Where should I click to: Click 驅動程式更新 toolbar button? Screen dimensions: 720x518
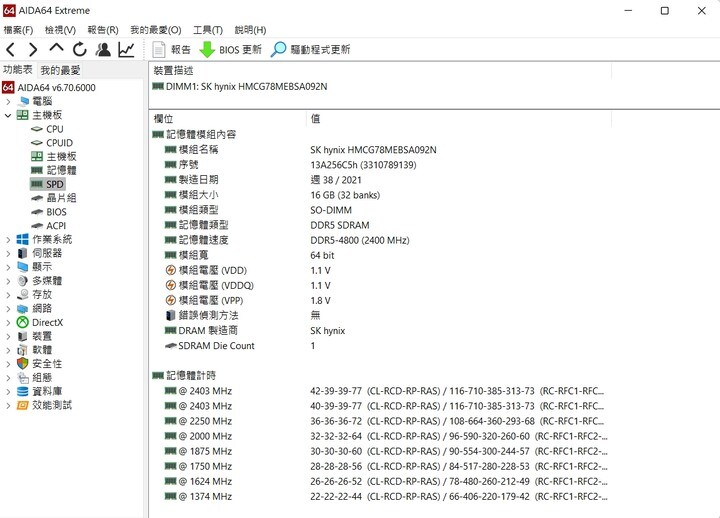310,49
